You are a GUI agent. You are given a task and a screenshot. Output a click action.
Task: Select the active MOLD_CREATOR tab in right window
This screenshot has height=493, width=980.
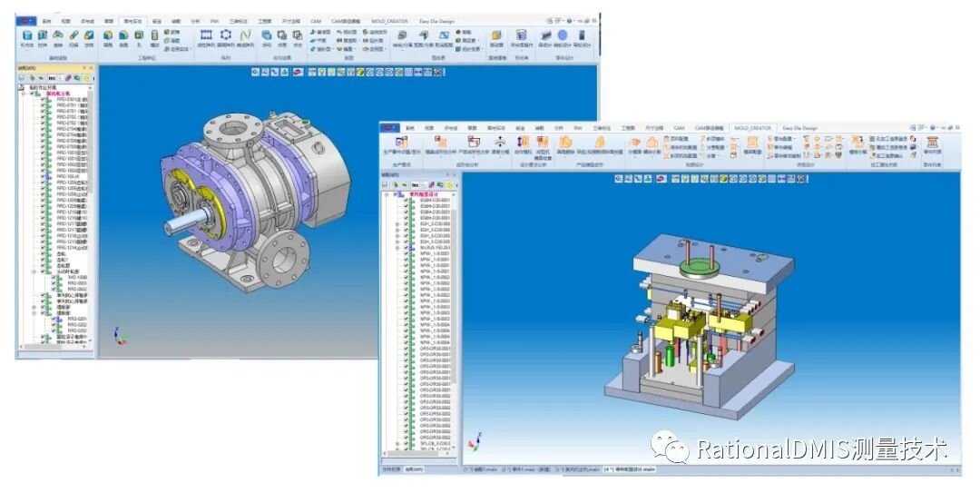752,128
